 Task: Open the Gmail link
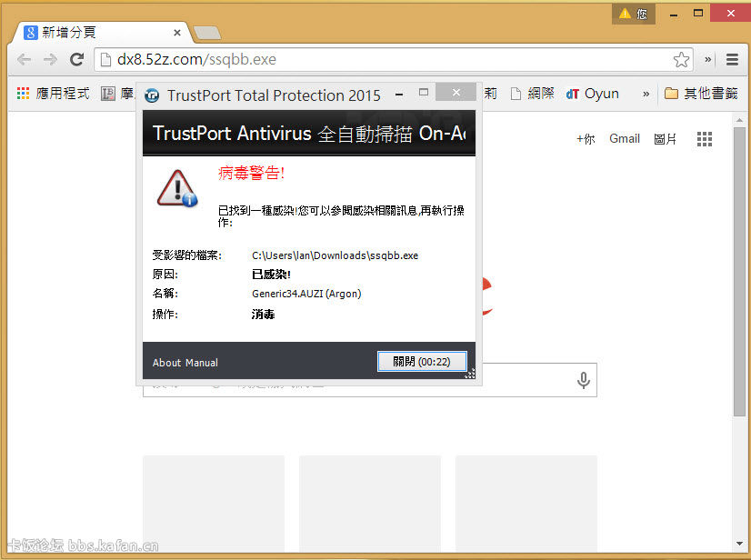[624, 139]
